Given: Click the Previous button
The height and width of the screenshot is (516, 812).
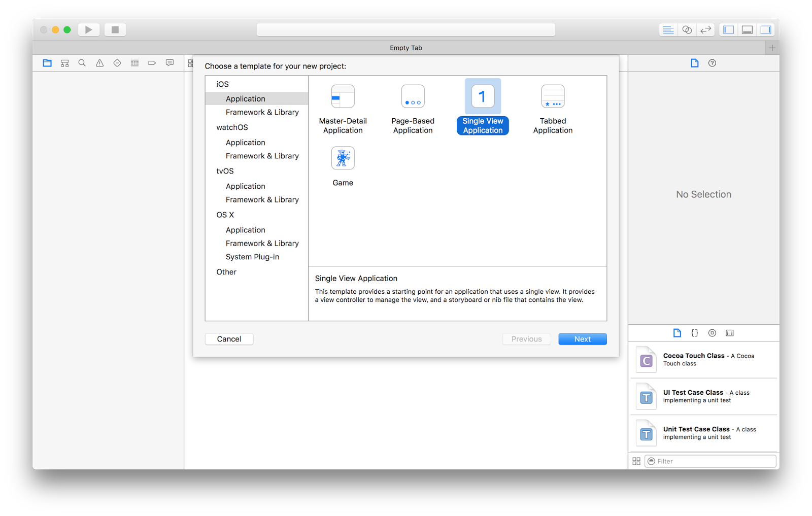Looking at the screenshot, I should point(526,339).
